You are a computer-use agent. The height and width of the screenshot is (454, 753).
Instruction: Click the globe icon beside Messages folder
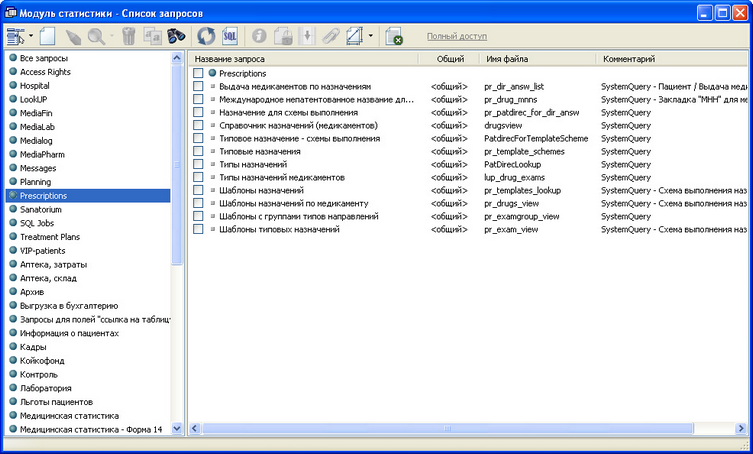coord(13,168)
